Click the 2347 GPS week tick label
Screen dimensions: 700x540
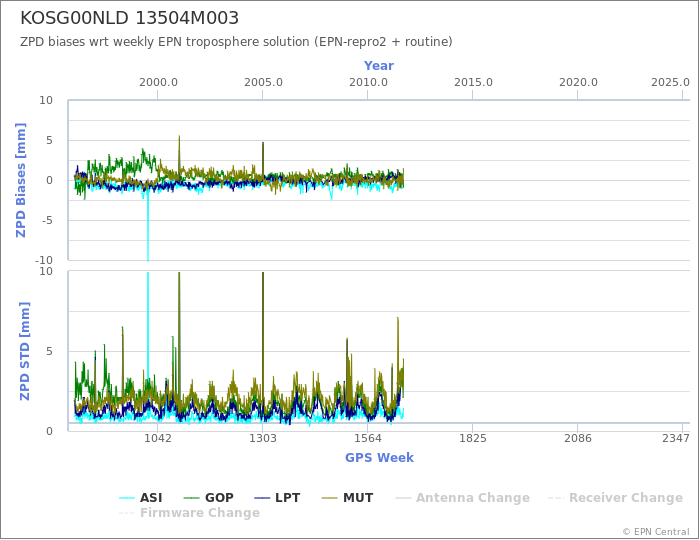click(676, 438)
